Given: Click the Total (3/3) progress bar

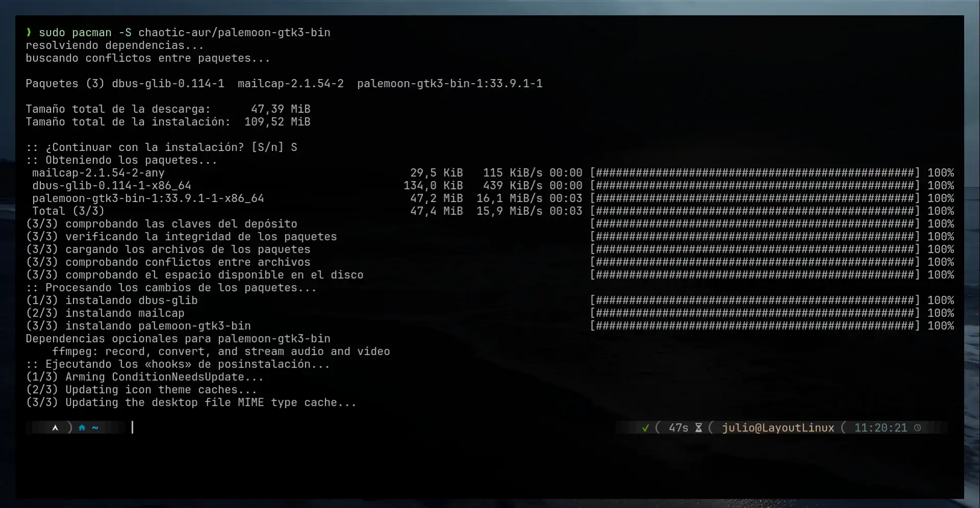Looking at the screenshot, I should (755, 211).
